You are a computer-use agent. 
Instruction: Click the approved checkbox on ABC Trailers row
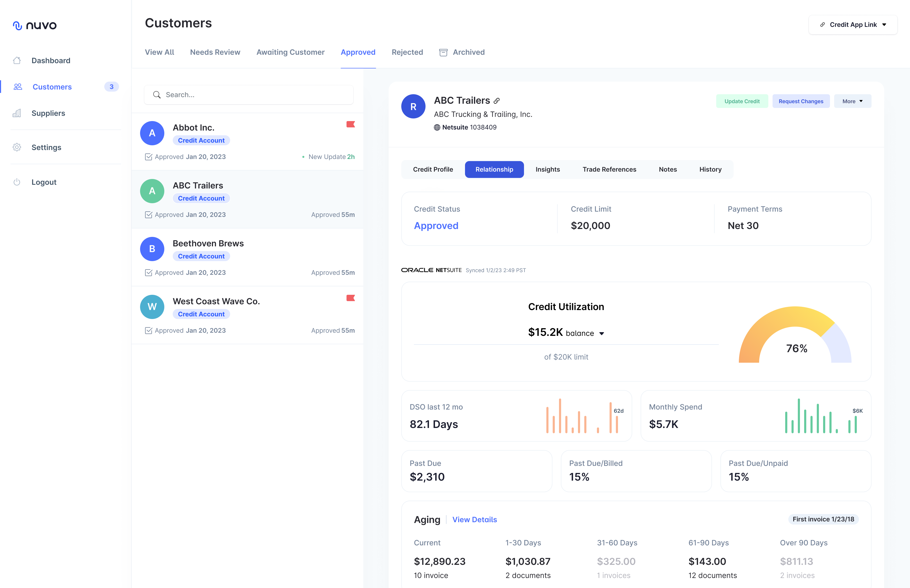click(149, 215)
